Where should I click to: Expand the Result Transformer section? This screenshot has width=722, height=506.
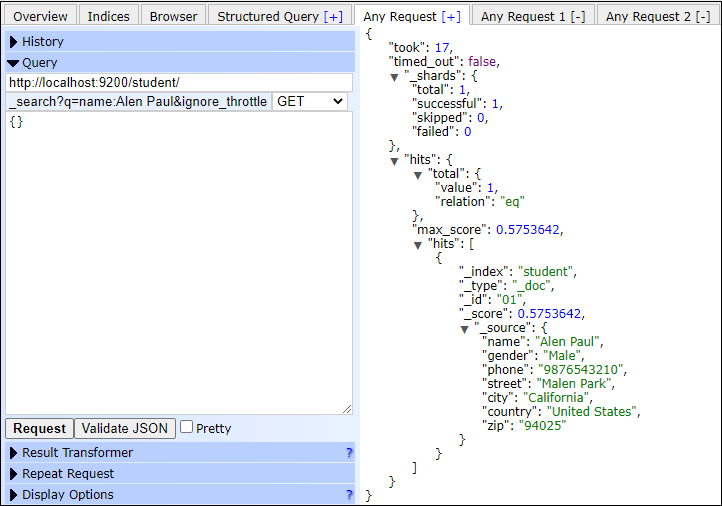180,453
